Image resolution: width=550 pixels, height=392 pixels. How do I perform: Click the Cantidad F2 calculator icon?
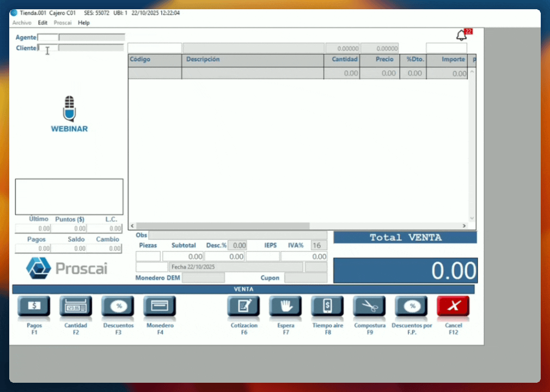pyautogui.click(x=76, y=307)
